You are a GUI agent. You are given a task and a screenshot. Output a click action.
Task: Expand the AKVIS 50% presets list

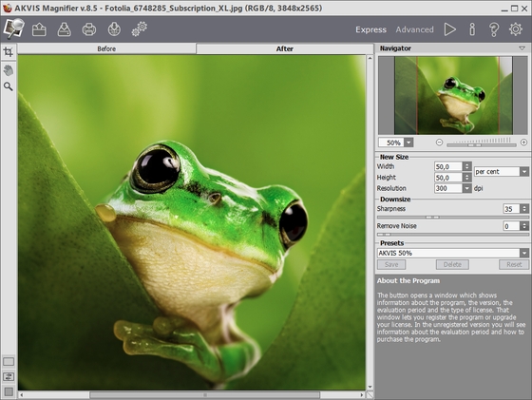point(524,253)
